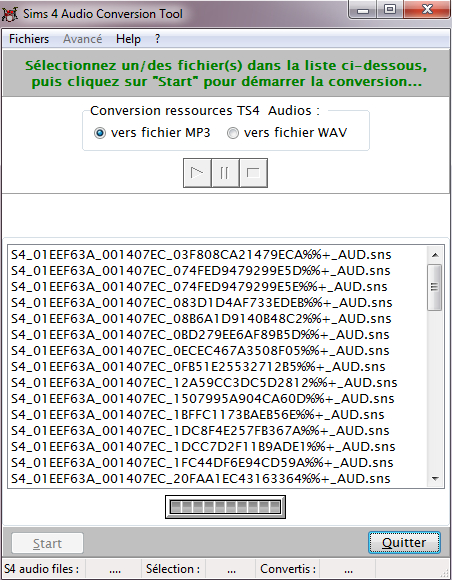Select file ending 074FED9479299E5D%%+_AUD.sns
The width and height of the screenshot is (452, 580).
(x=218, y=271)
